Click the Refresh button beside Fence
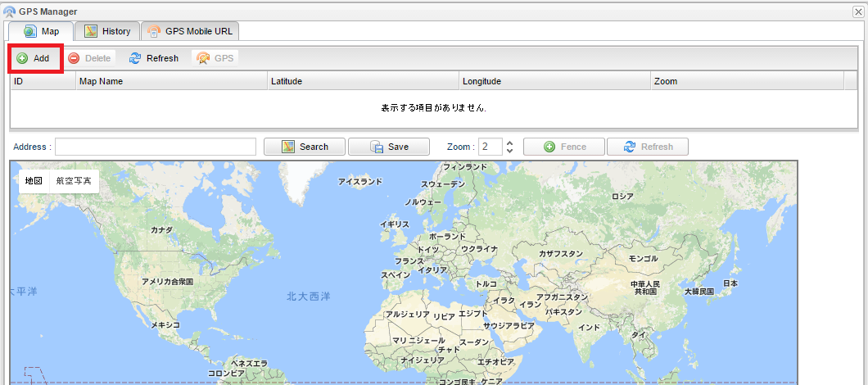This screenshot has height=385, width=868. pos(648,147)
